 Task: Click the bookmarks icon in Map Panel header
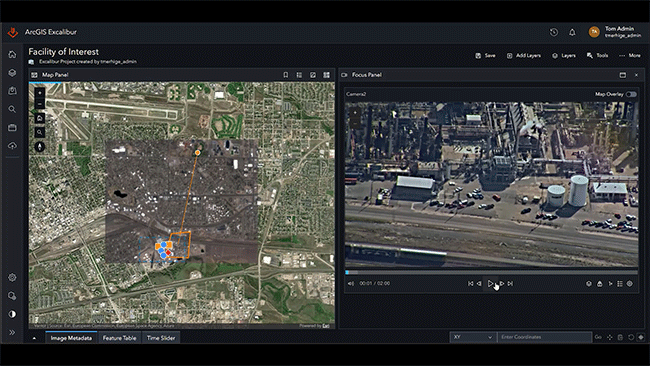pyautogui.click(x=286, y=75)
